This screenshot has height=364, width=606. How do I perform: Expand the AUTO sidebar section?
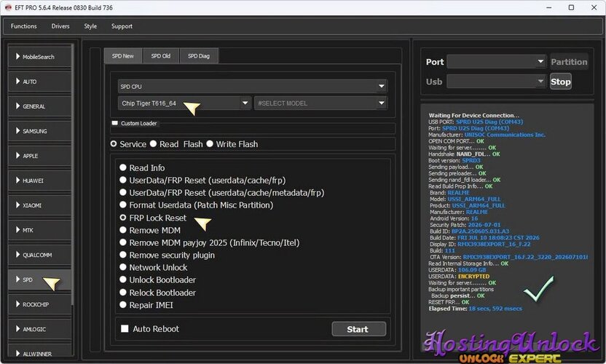coord(40,81)
